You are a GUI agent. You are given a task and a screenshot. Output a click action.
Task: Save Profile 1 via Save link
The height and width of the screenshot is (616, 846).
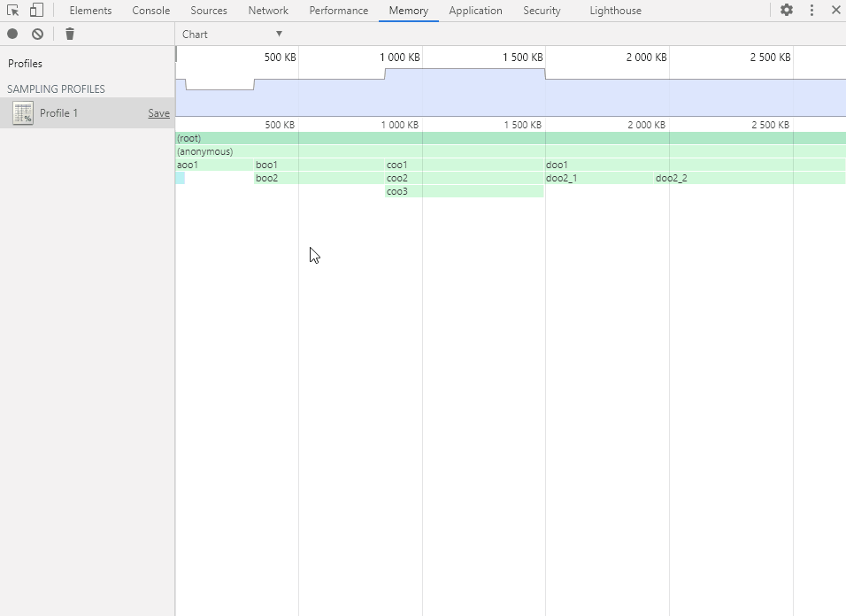[158, 113]
